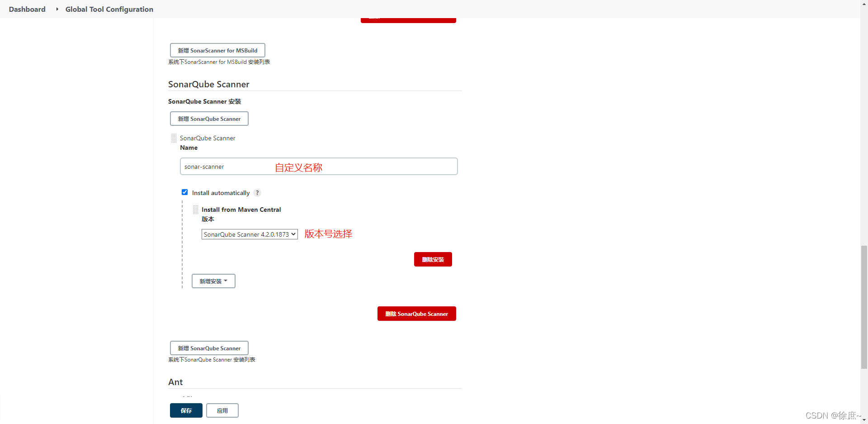Click the lower 新增 SonarQube Scanner button

209,348
